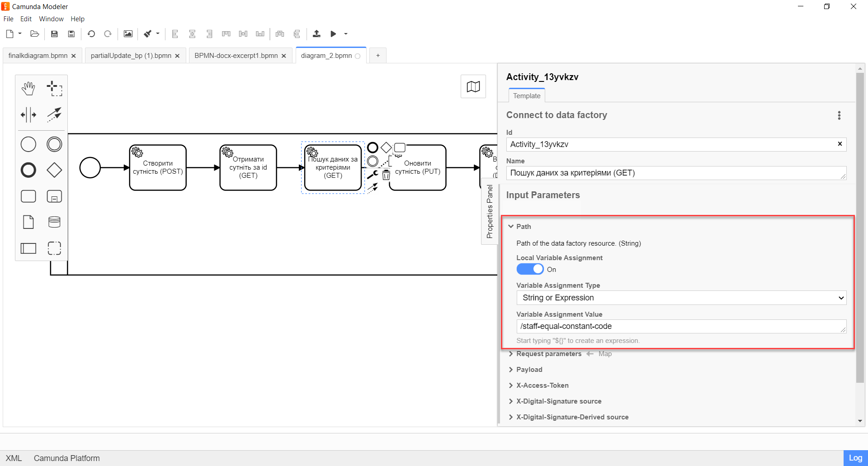This screenshot has width=868, height=466.
Task: Activate the lasso selection tool
Action: click(x=55, y=89)
